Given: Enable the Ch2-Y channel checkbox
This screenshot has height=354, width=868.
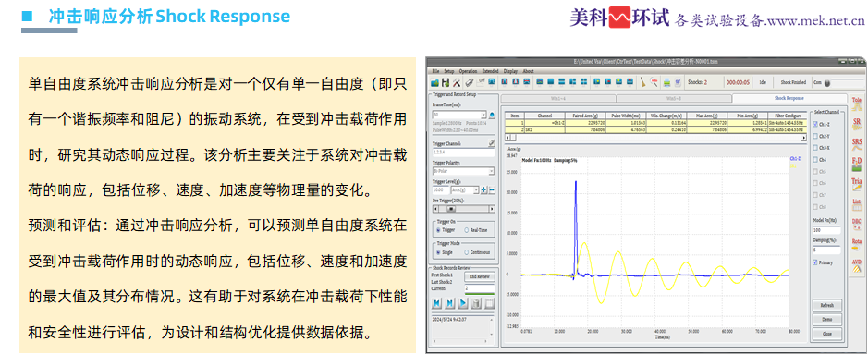Looking at the screenshot, I should click(x=815, y=136).
